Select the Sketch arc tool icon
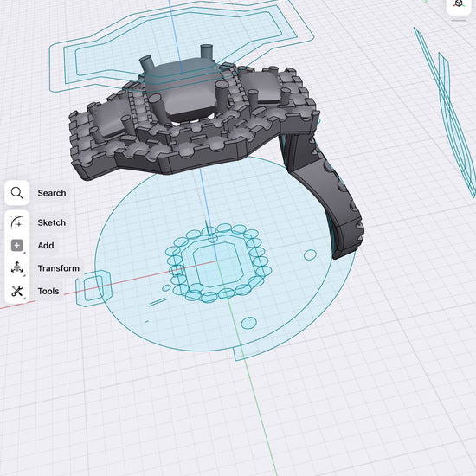Image resolution: width=476 pixels, height=476 pixels. (x=17, y=222)
